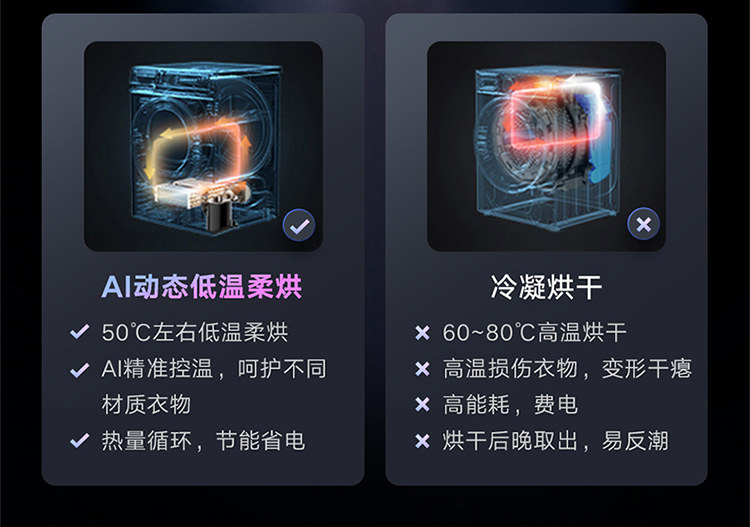Select the 冷凝烘干 heading

(x=546, y=287)
